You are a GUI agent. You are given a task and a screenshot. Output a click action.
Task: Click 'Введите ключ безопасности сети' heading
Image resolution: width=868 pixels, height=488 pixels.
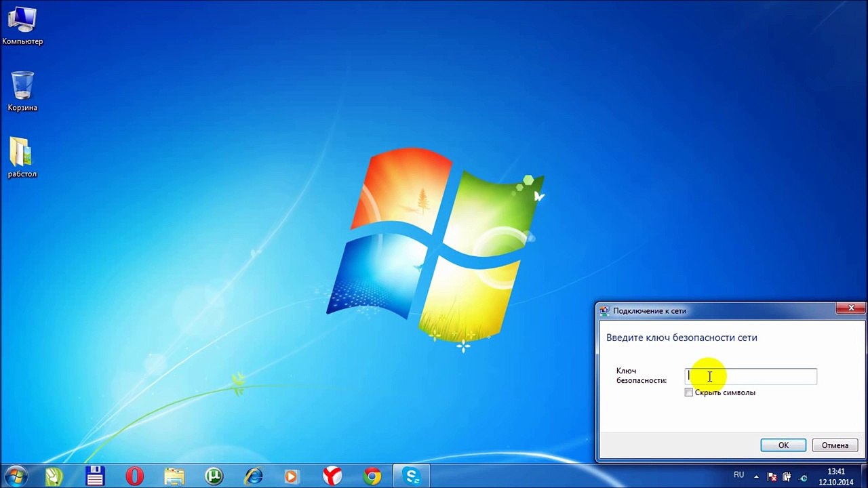click(682, 338)
